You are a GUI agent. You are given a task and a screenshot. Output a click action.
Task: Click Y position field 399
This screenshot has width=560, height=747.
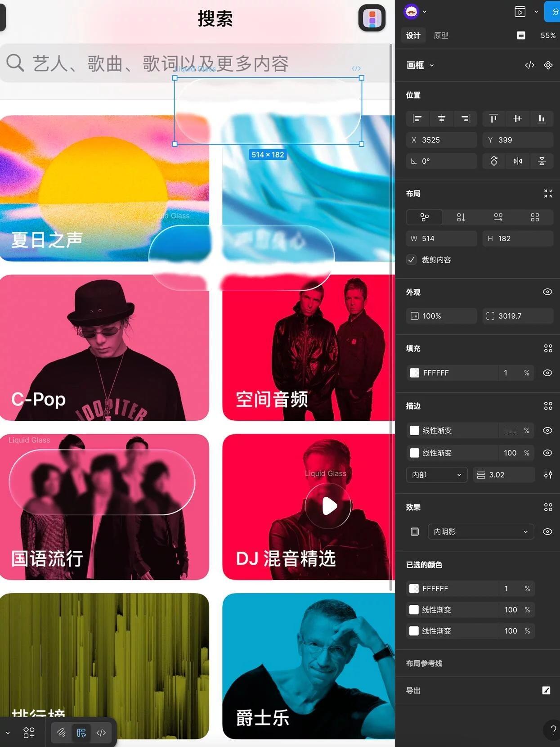coord(518,140)
